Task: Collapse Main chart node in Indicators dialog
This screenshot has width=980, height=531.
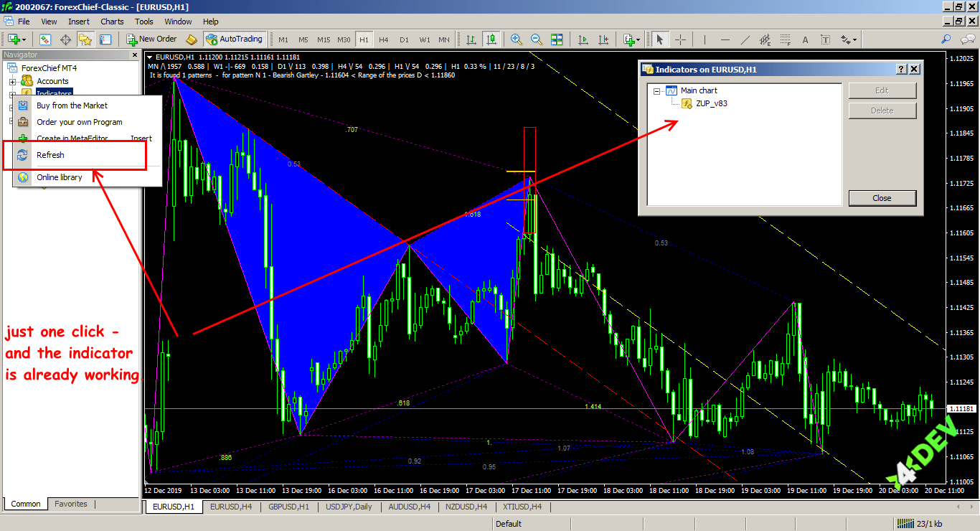Action: (x=657, y=91)
